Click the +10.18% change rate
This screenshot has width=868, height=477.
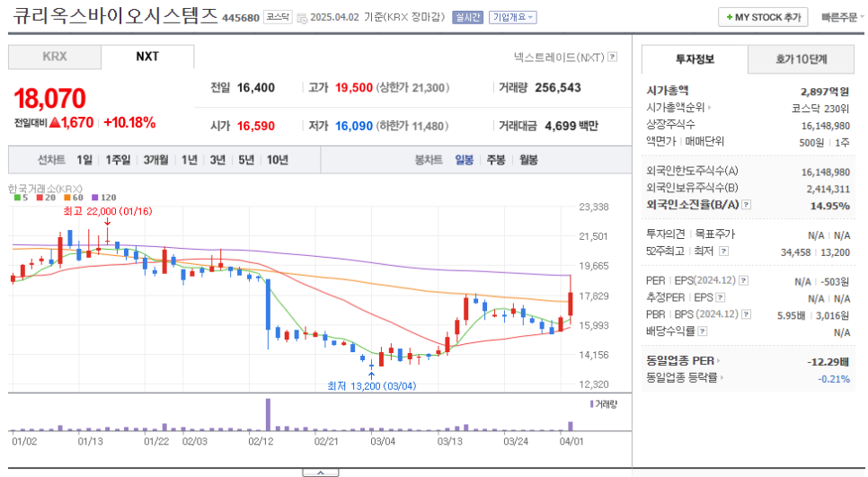pos(129,123)
